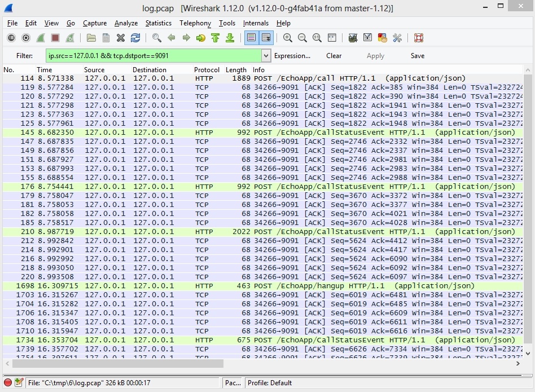
Task: Sort packets by the Protocol column header
Action: pyautogui.click(x=207, y=70)
